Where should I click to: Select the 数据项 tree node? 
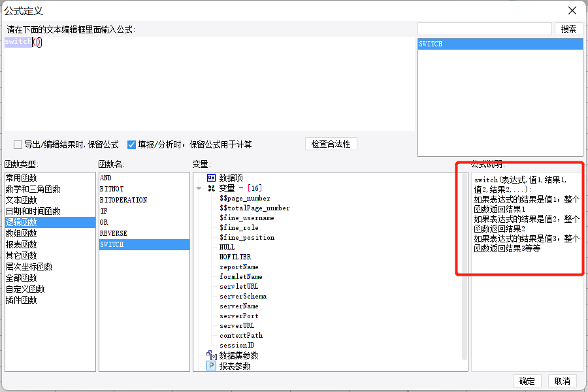coord(231,178)
